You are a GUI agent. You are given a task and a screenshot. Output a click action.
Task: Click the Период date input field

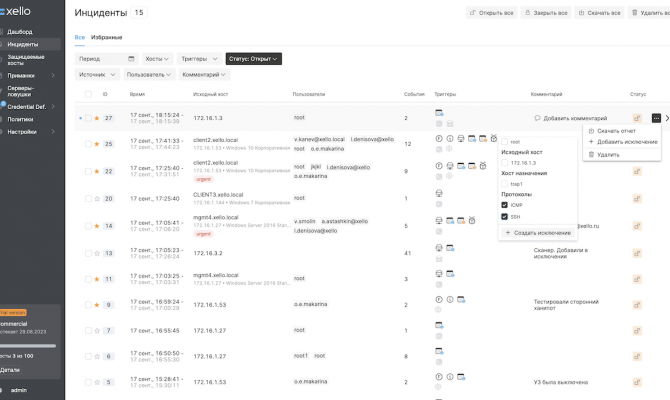tap(107, 59)
